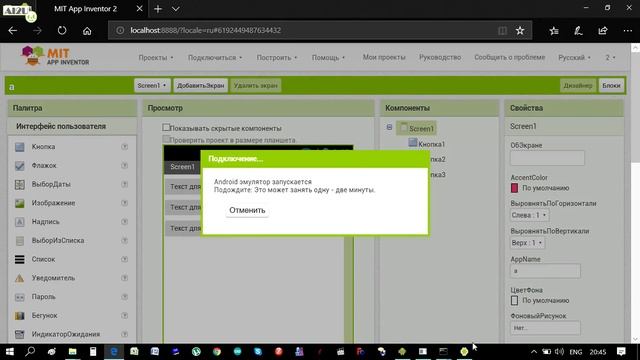This screenshot has height=360, width=640.
Task: Toggle Показывать скрытые компоненты checkbox
Action: (x=166, y=128)
